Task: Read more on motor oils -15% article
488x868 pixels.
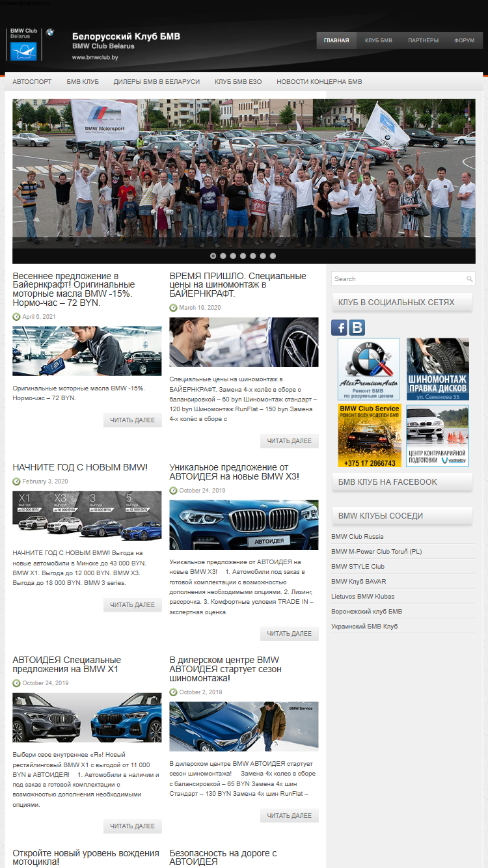Action: coord(133,420)
